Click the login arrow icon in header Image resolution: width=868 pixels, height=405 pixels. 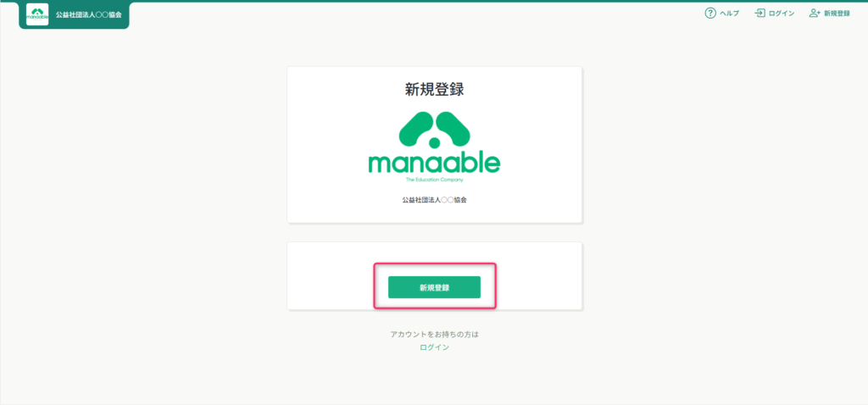759,14
